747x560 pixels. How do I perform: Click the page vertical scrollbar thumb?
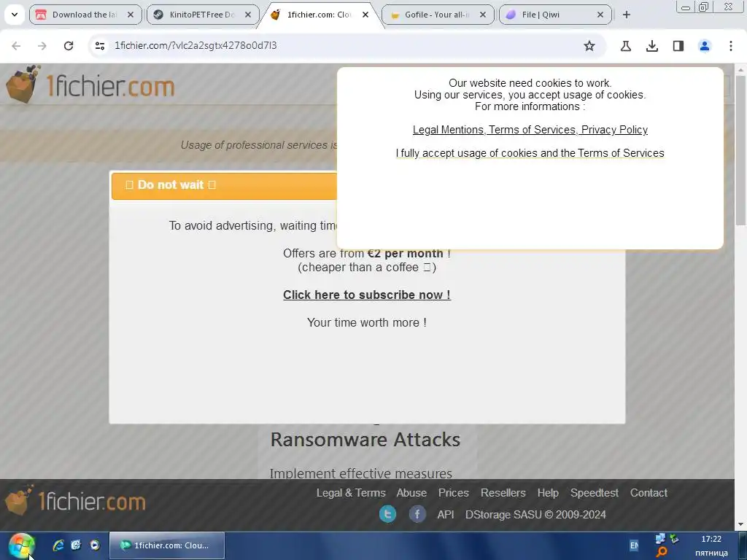pos(740,150)
